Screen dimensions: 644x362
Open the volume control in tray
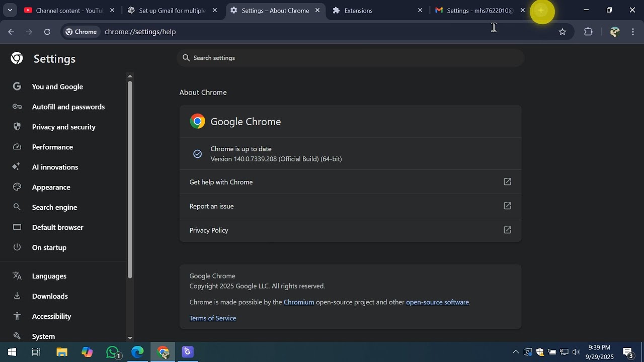click(x=576, y=352)
